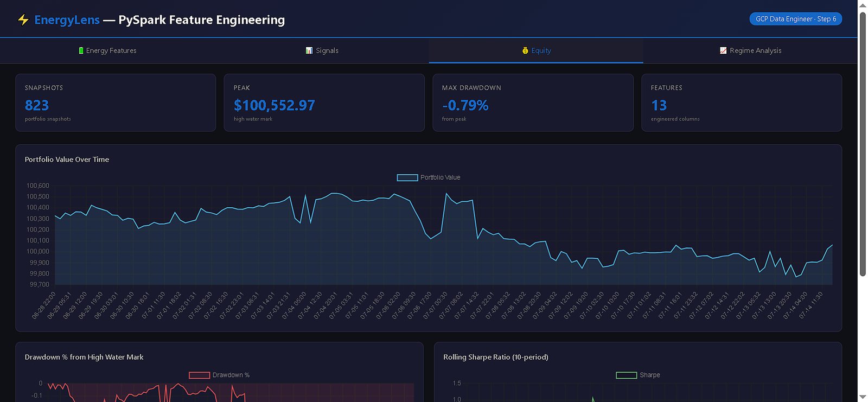Click 'Drawdown % from High Water Mark' title
868x402 pixels.
(84, 357)
